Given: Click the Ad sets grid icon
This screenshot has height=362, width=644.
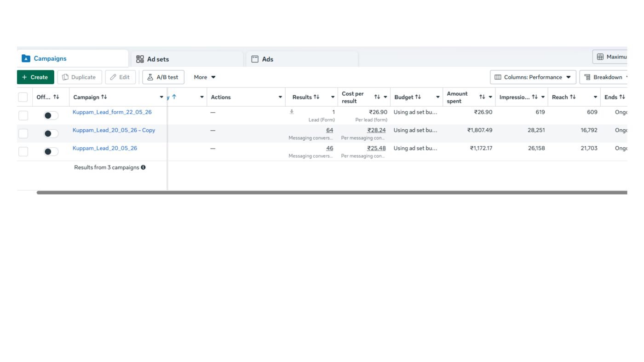Looking at the screenshot, I should pos(140,59).
